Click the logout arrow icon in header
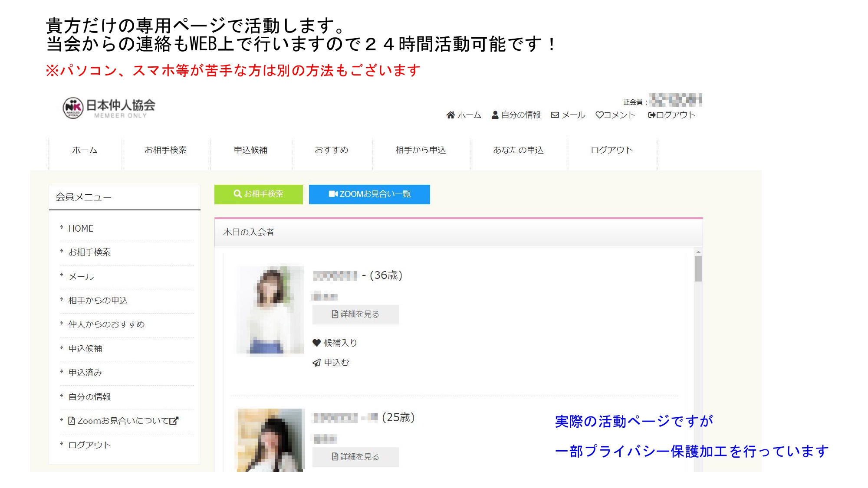 652,115
